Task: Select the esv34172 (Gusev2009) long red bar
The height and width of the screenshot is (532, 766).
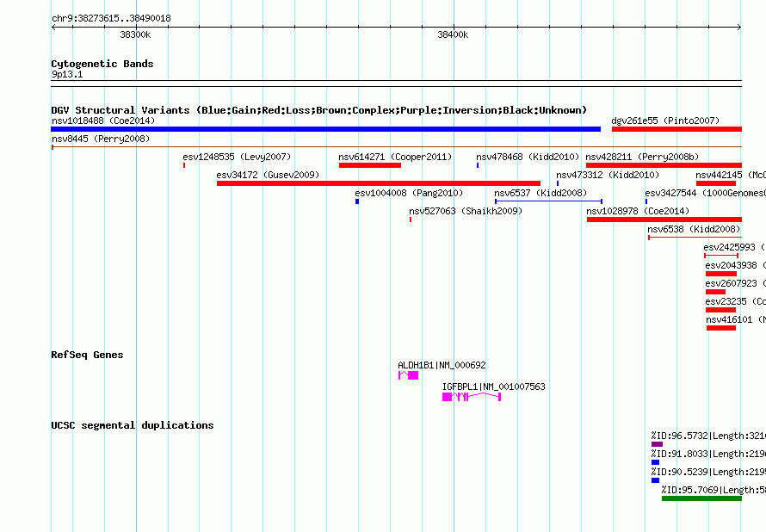Action: (379, 183)
